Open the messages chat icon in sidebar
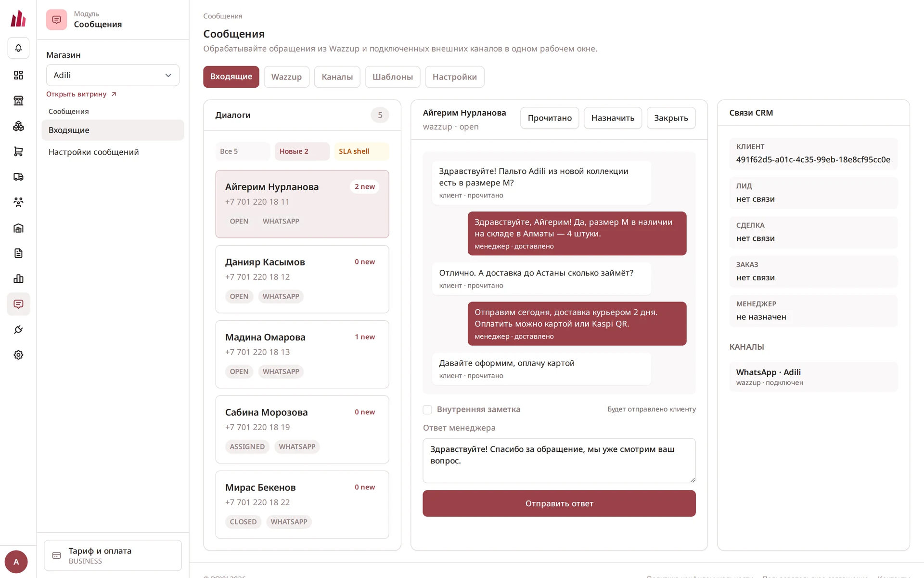This screenshot has width=924, height=578. [x=18, y=304]
